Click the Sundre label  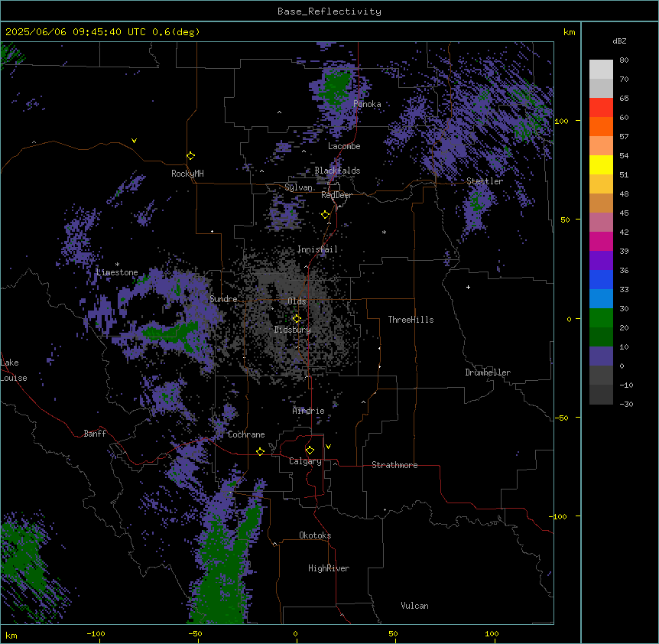pyautogui.click(x=223, y=299)
